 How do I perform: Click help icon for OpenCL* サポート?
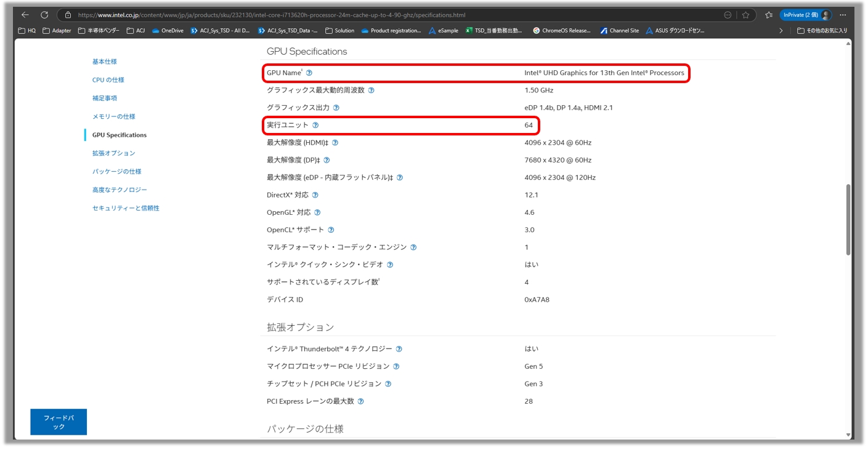pyautogui.click(x=331, y=230)
